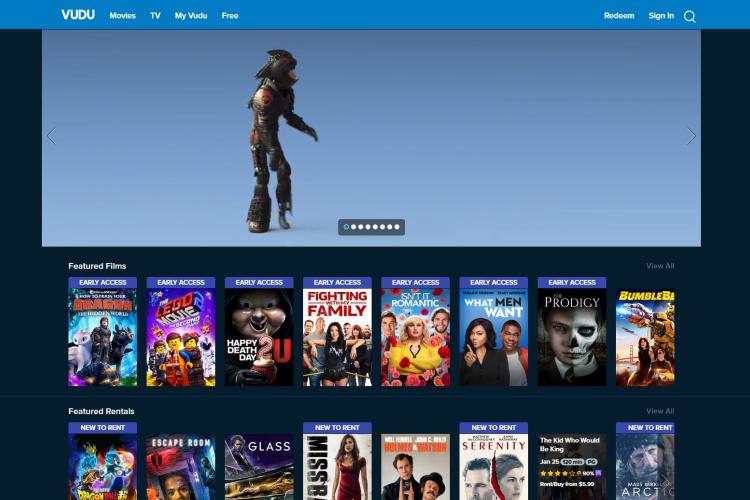Select the fourth carousel dot
Viewport: 750px width, 500px height.
(x=368, y=227)
